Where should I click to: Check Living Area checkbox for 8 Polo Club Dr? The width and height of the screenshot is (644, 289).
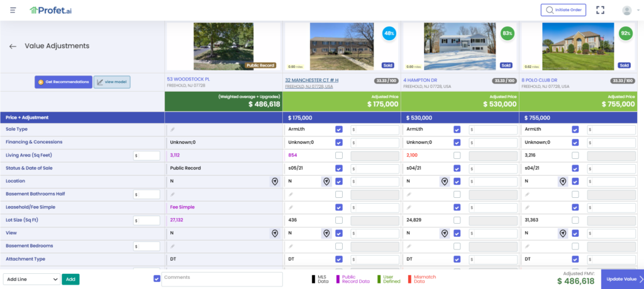pos(575,156)
